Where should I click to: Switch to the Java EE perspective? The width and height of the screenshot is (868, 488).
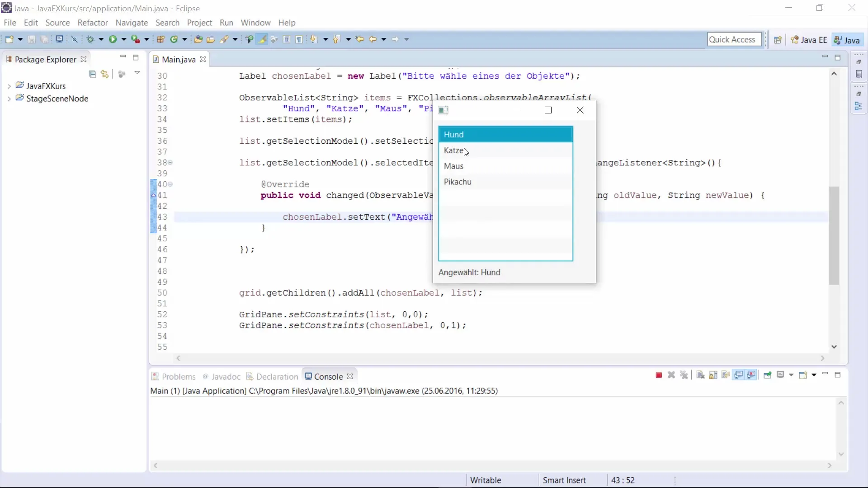[809, 40]
